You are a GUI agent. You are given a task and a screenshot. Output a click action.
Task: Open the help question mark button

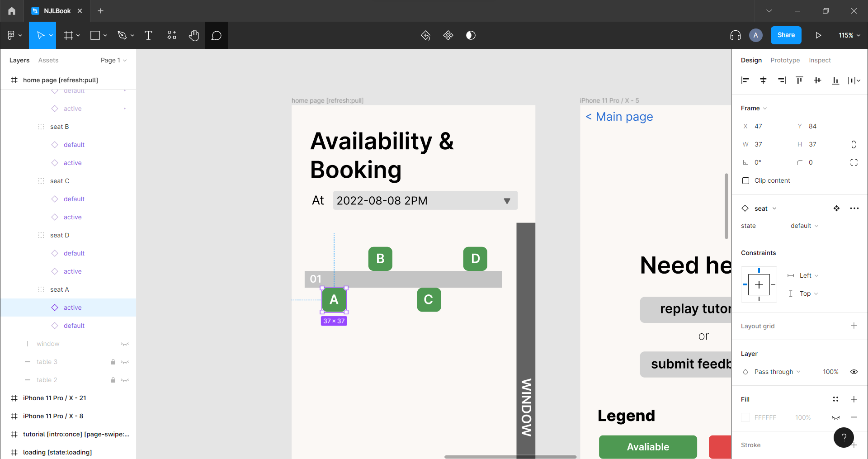[844, 437]
